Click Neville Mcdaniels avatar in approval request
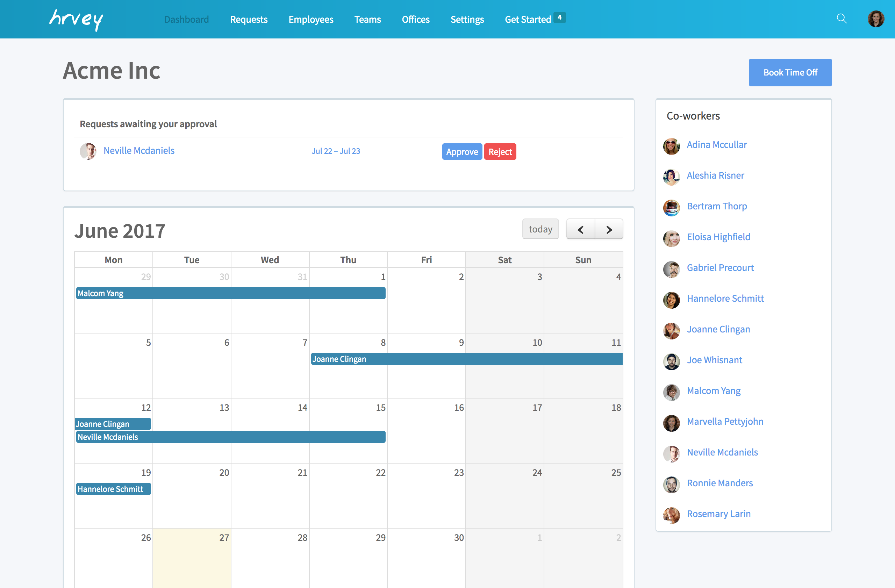Image resolution: width=895 pixels, height=588 pixels. coord(88,151)
